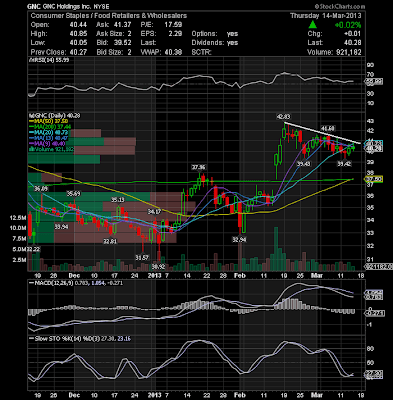This screenshot has width=393, height=400.
Task: Click the 31.57 price low label
Action: tap(142, 257)
